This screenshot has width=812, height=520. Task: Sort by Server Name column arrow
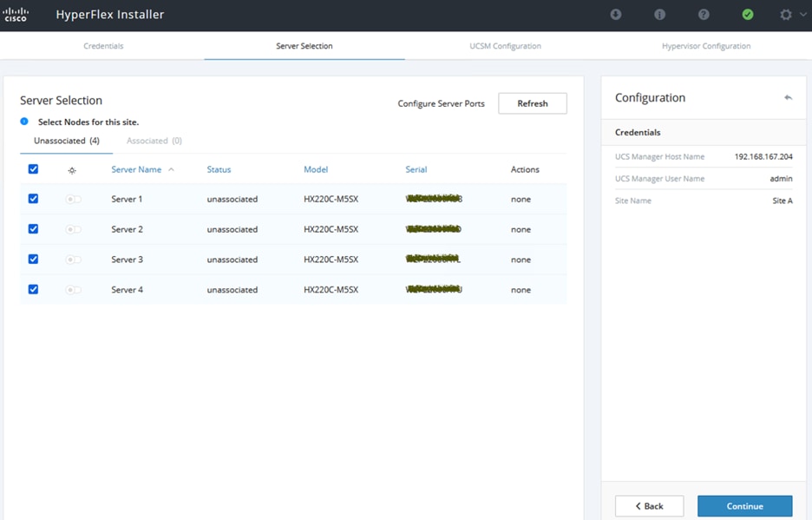pos(171,169)
